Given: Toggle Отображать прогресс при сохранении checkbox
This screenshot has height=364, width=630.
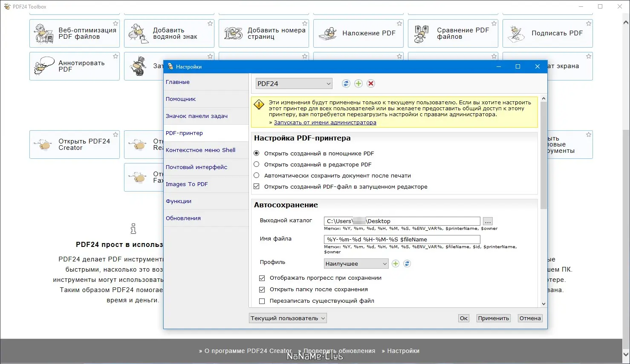Looking at the screenshot, I should tap(262, 278).
